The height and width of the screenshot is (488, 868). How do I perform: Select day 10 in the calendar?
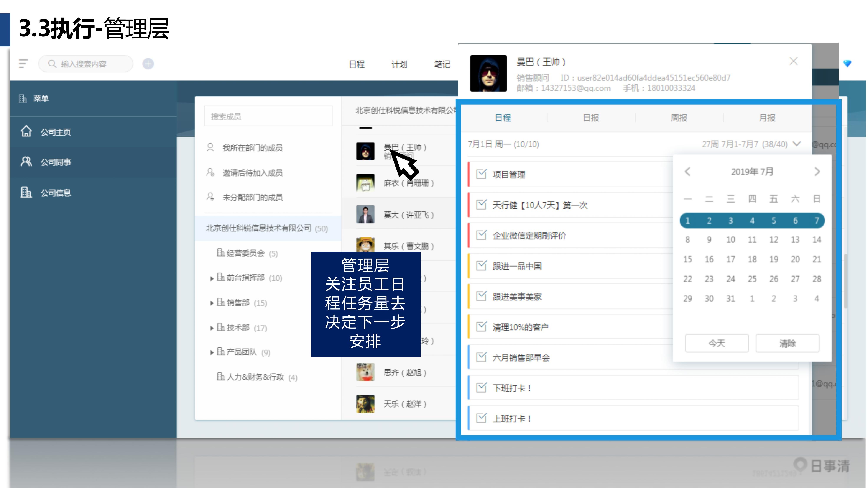[730, 239]
